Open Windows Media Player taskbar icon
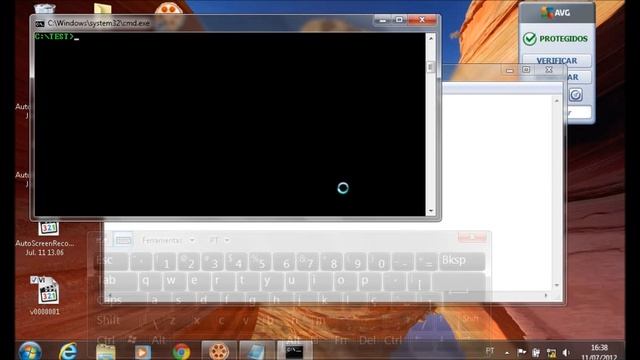This screenshot has height=360, width=640. [143, 352]
